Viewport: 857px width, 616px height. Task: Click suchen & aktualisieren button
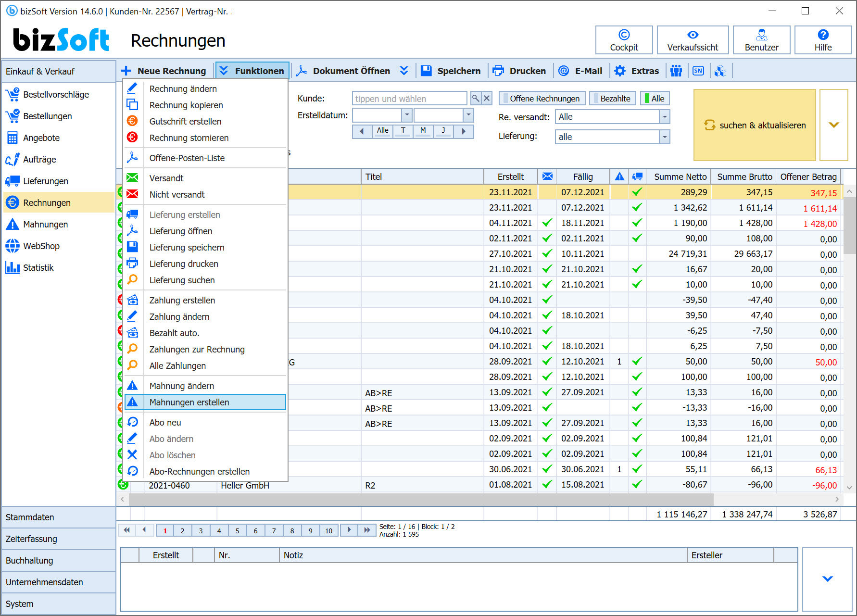pyautogui.click(x=755, y=125)
